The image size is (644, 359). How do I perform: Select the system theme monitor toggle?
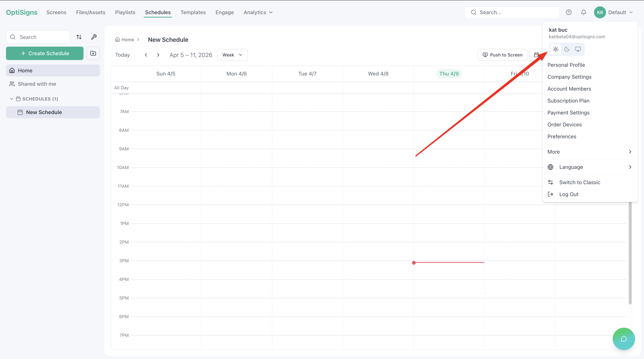pos(578,49)
